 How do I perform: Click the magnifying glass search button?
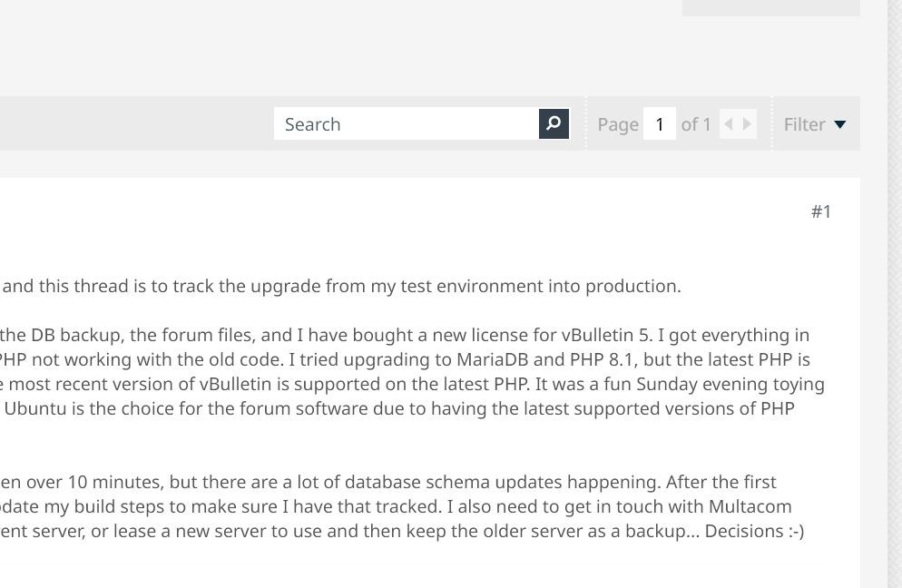(554, 123)
